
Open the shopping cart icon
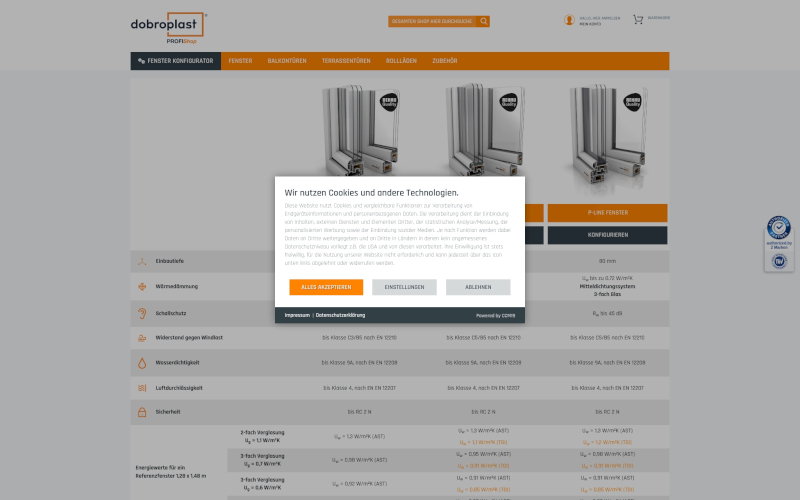coord(637,20)
